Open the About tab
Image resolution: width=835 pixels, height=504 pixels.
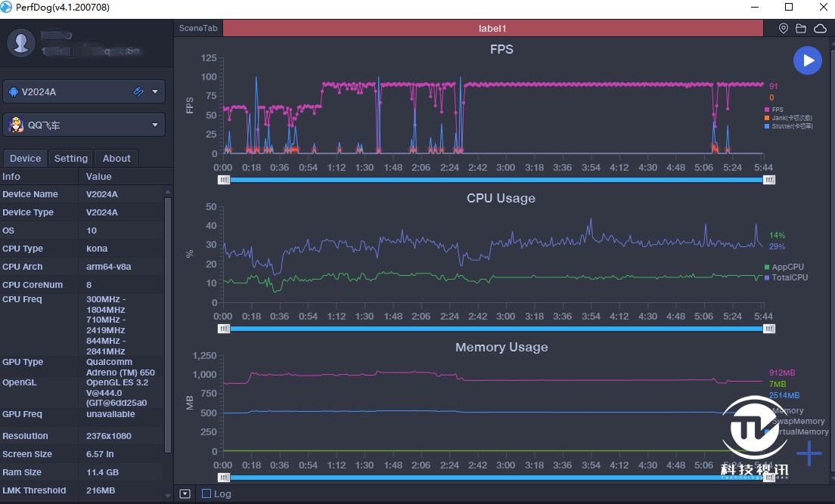pos(116,158)
